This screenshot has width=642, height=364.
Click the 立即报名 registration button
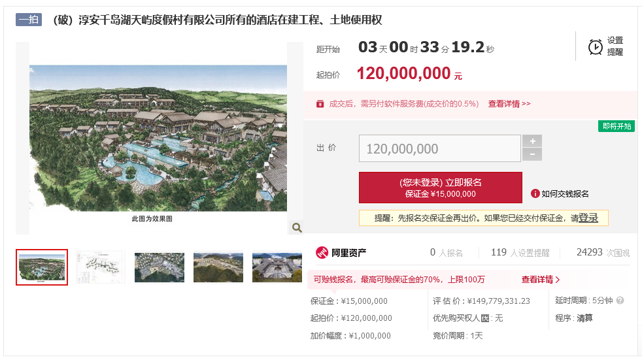(441, 188)
